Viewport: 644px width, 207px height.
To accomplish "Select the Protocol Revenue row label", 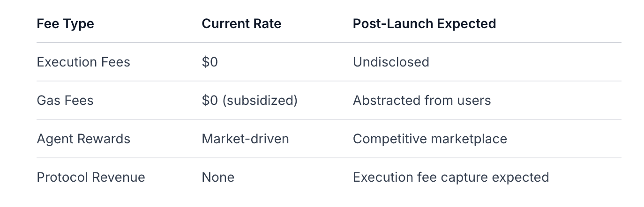I will tap(91, 177).
